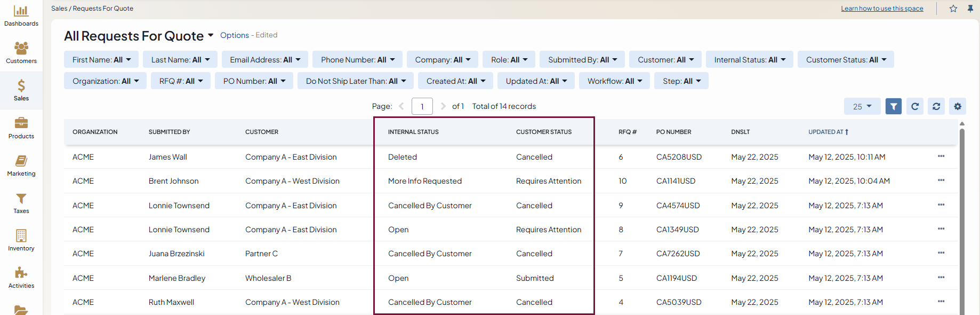Image resolution: width=980 pixels, height=315 pixels.
Task: Expand Internal Status filter dropdown
Action: (749, 60)
